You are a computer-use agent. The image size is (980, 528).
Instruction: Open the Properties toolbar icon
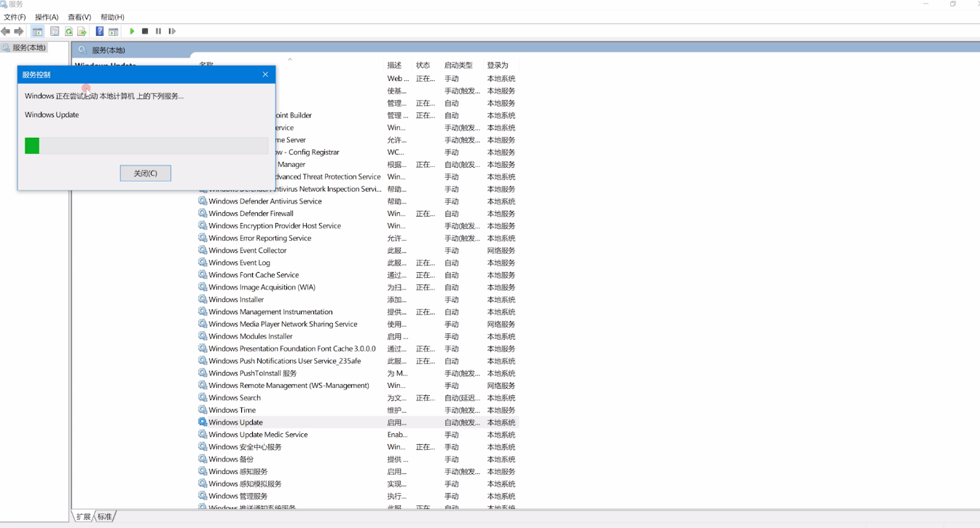[55, 31]
